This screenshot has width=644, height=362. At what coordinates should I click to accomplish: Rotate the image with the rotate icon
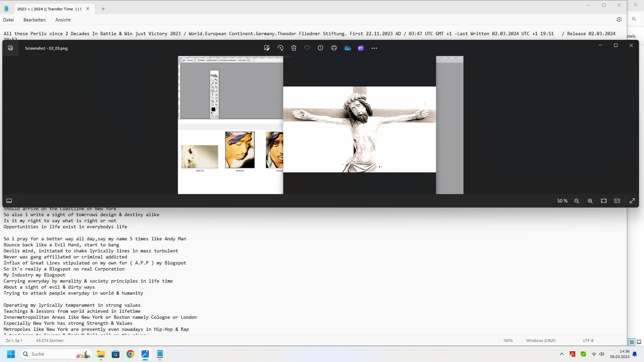280,48
